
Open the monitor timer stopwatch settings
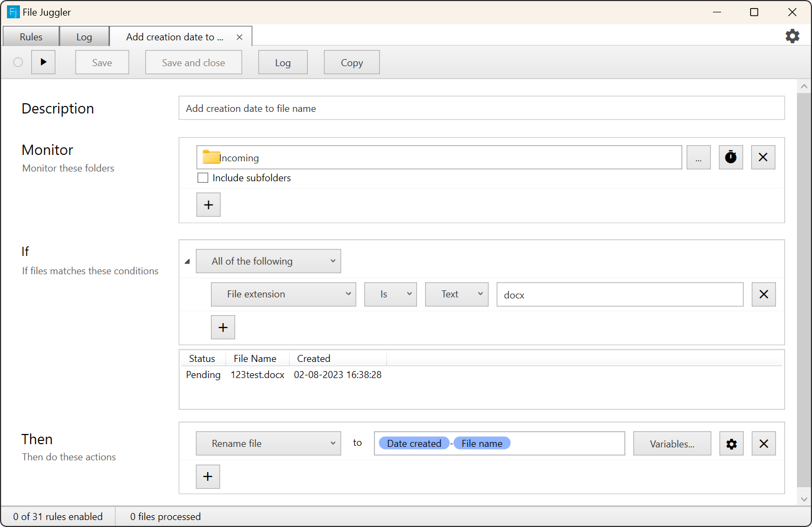coord(731,158)
